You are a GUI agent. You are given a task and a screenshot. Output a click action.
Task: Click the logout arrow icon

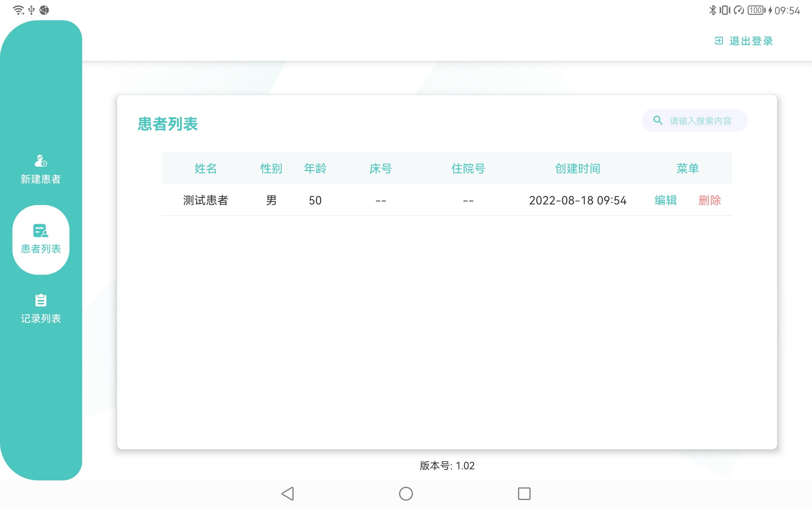click(719, 41)
